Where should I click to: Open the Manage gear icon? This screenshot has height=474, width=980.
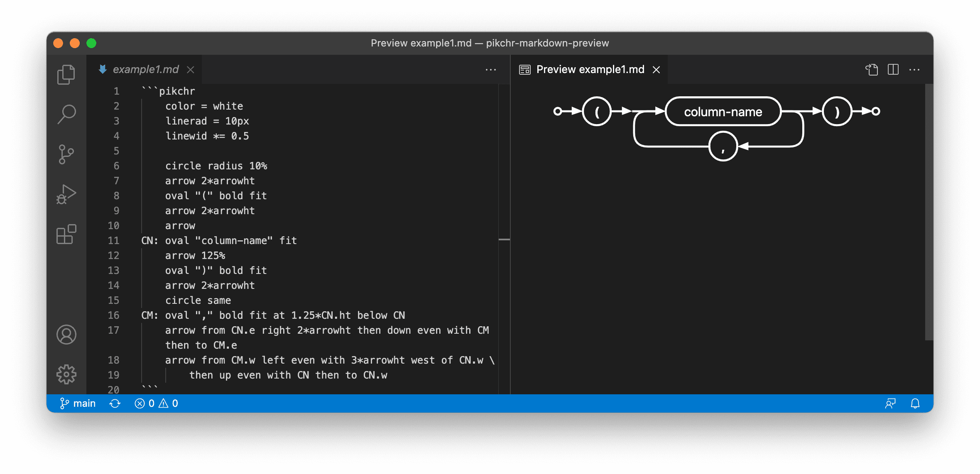[x=66, y=374]
